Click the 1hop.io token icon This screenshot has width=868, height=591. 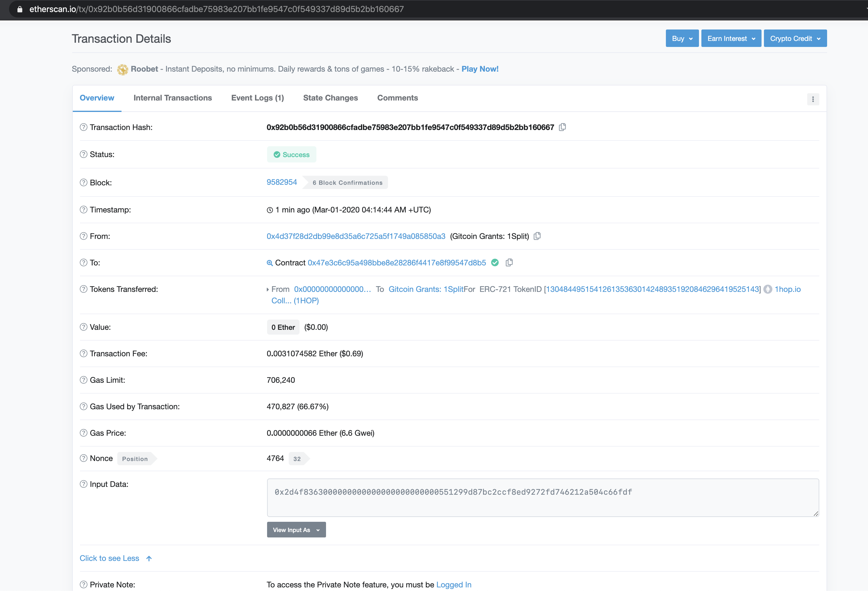pyautogui.click(x=768, y=289)
